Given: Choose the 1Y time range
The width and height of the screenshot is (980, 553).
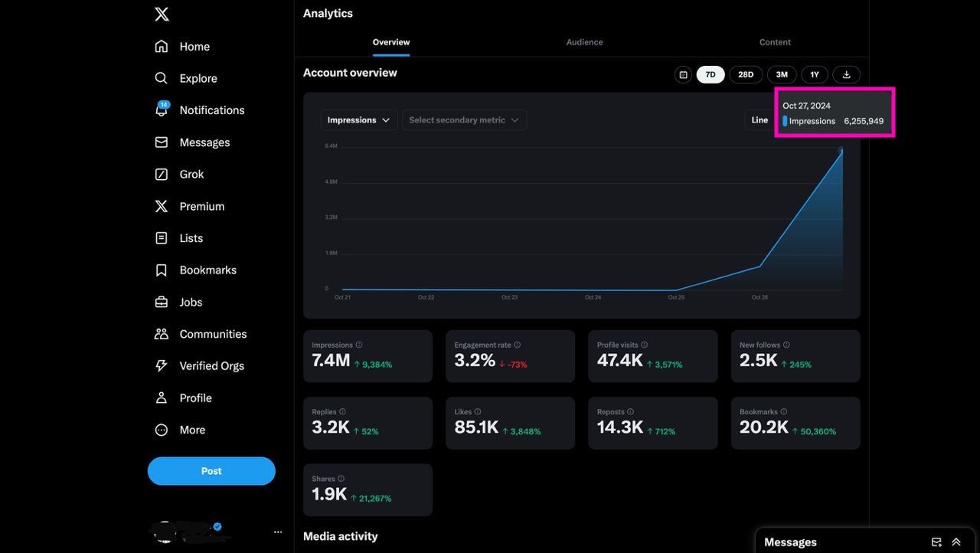Looking at the screenshot, I should pyautogui.click(x=815, y=74).
